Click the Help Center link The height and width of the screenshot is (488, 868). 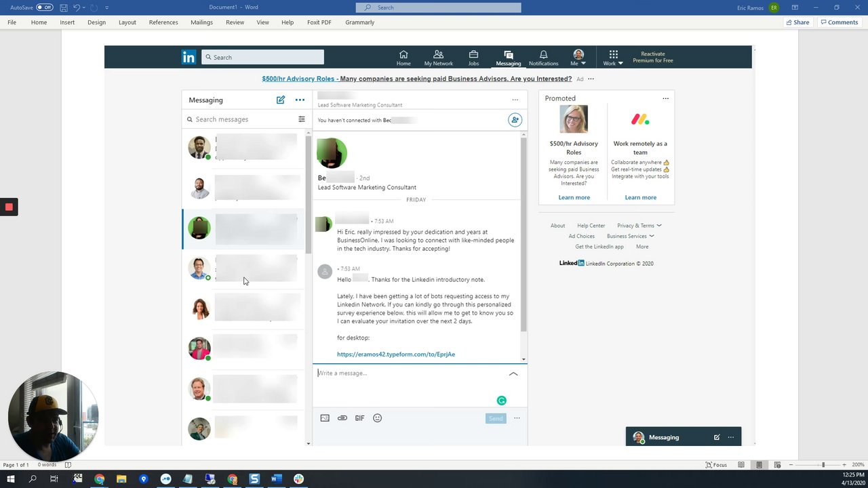pyautogui.click(x=591, y=226)
